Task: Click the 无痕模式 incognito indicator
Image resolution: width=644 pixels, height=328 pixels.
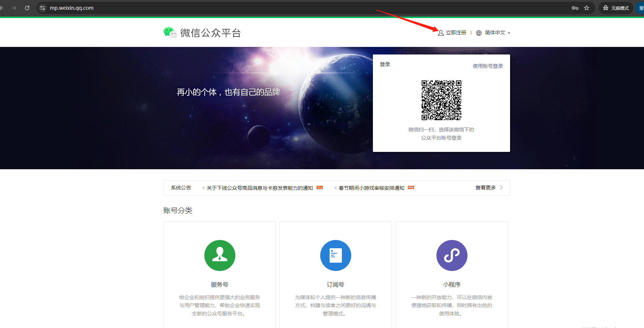Action: coord(616,8)
